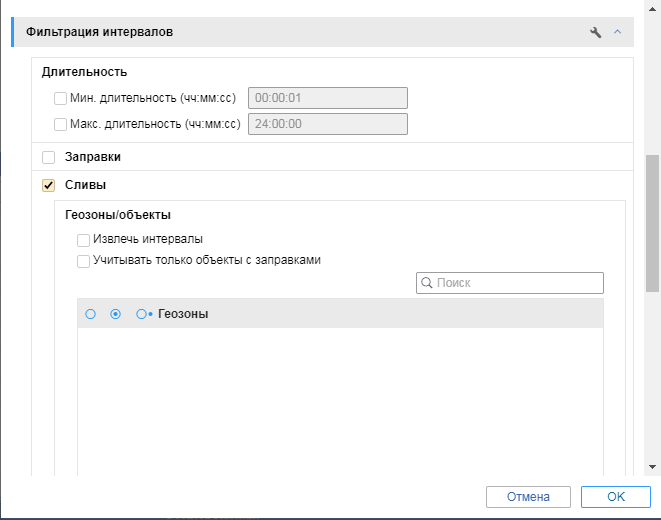
Task: Select the first empty radio button for Геозоны
Action: [x=90, y=314]
